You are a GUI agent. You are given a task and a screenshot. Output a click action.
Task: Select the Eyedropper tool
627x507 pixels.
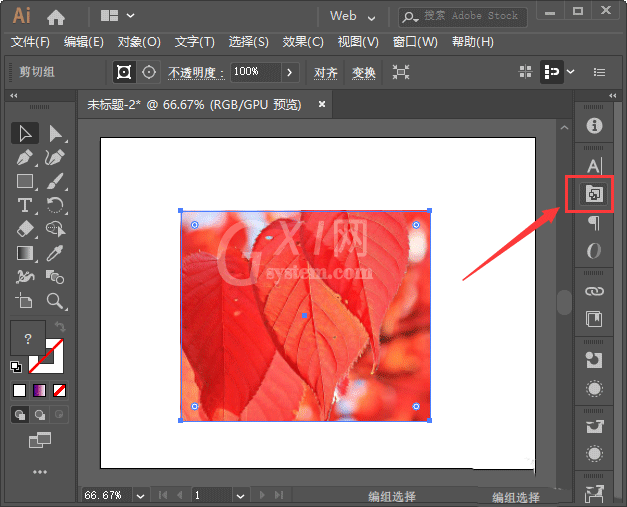click(55, 254)
